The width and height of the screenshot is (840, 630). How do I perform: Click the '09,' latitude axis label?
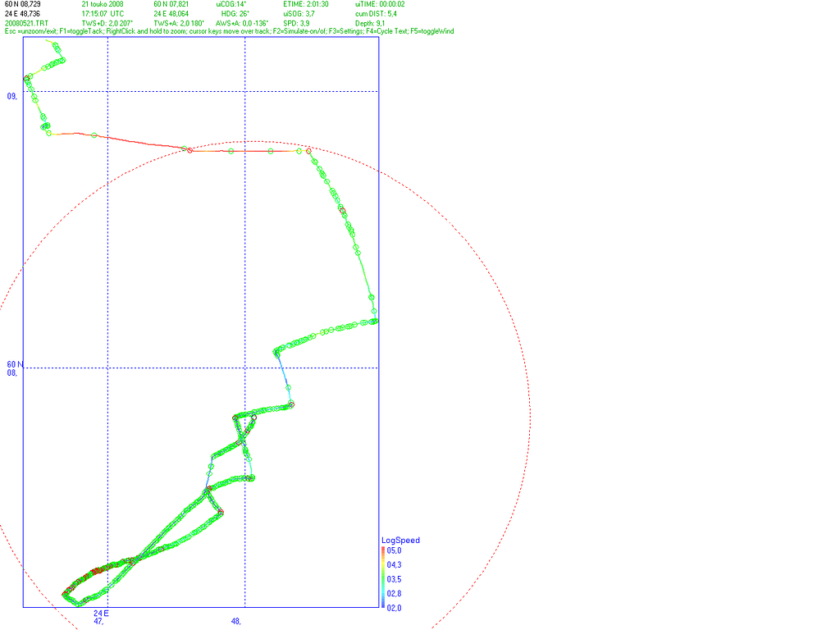11,97
